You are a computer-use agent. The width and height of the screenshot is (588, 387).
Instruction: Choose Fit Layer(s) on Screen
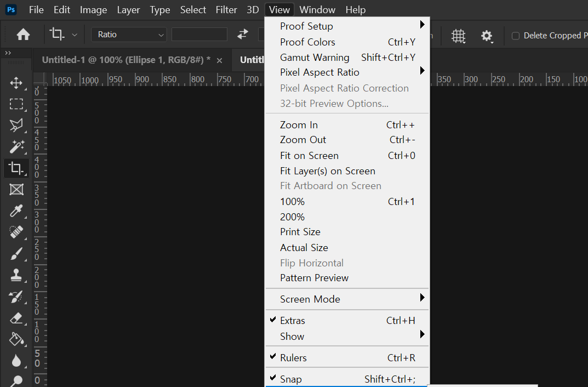point(347,171)
